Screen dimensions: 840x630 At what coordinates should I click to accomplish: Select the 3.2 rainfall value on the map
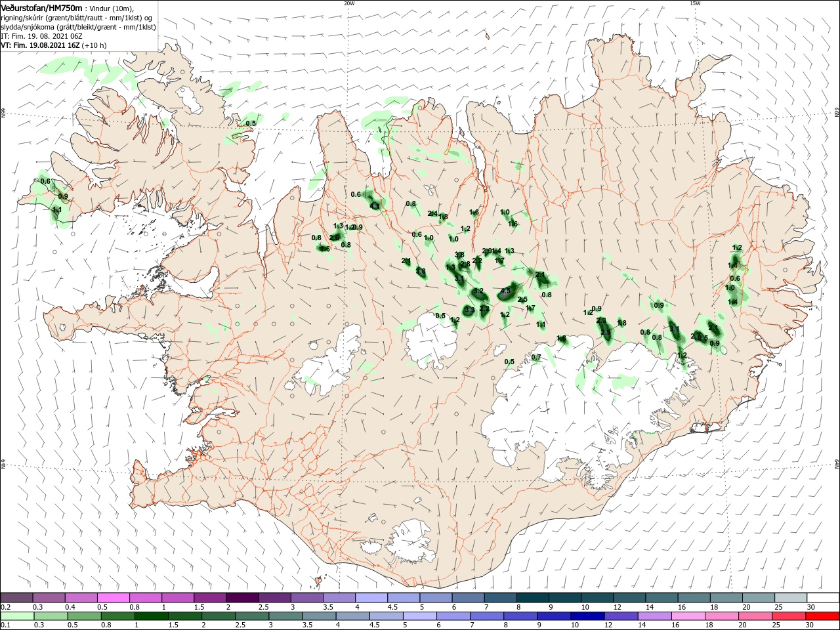point(478,291)
